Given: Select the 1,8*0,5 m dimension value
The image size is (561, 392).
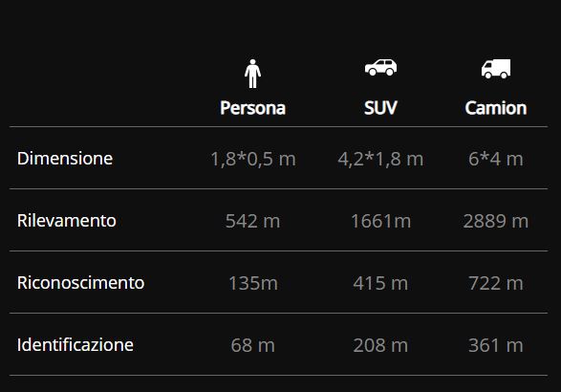Looking at the screenshot, I should pyautogui.click(x=253, y=159).
